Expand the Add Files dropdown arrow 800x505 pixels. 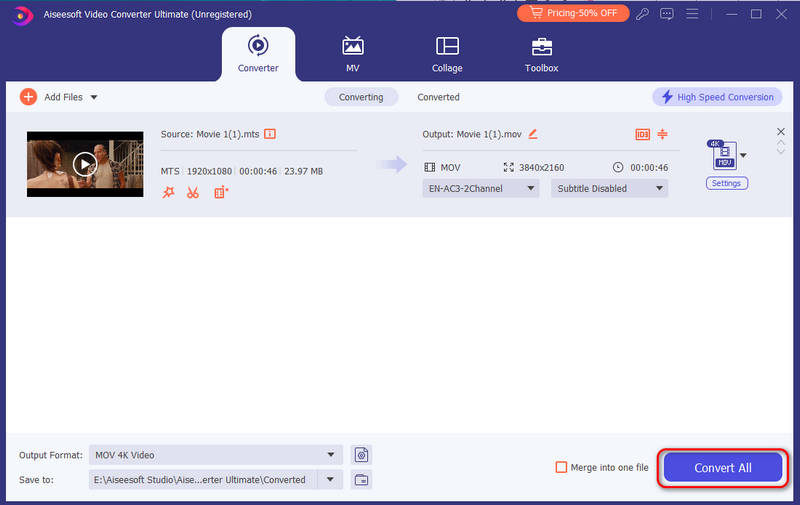94,97
